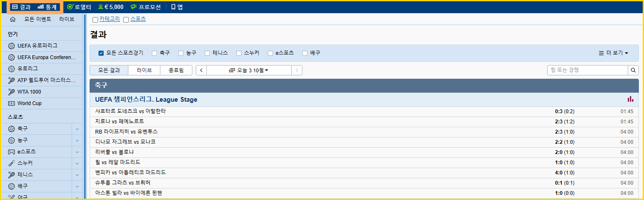Uncheck 모든 스포츠경기 checkbox
The width and height of the screenshot is (644, 200).
(101, 53)
